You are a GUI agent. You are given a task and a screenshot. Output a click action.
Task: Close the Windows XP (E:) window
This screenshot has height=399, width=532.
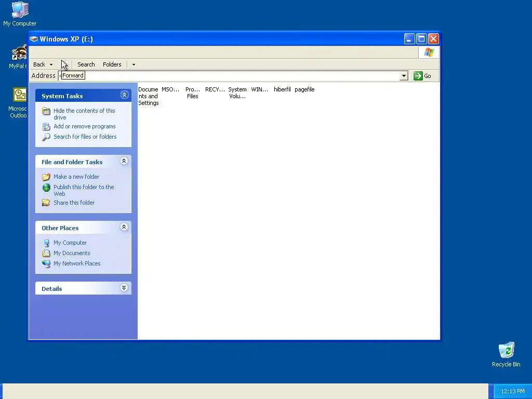click(x=433, y=38)
